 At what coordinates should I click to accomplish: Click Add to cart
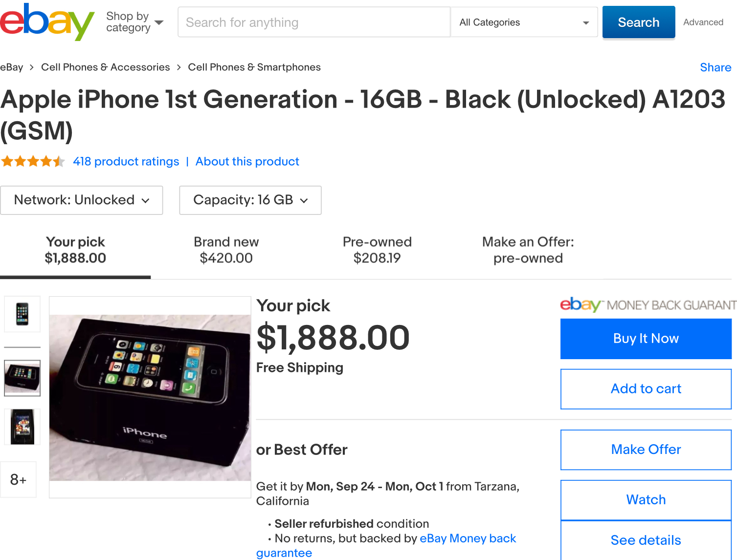point(646,389)
